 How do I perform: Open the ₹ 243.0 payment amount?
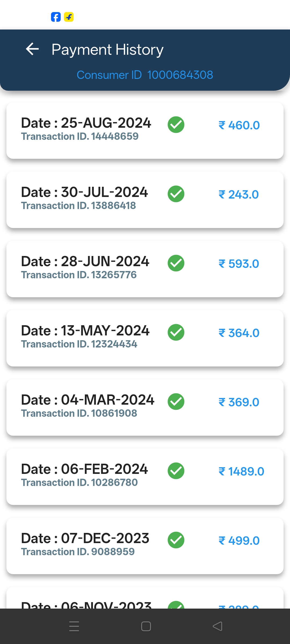click(x=239, y=195)
